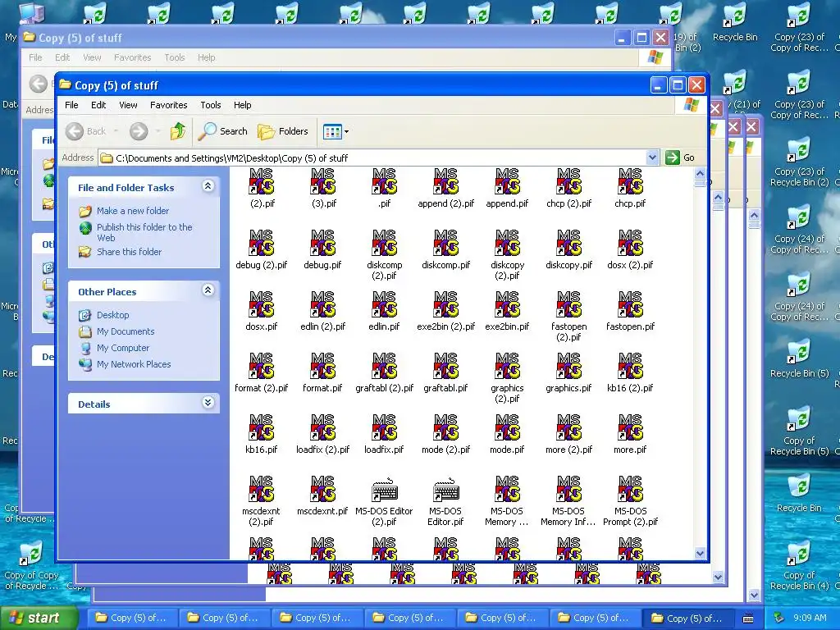Image resolution: width=840 pixels, height=630 pixels.
Task: Open the Back button history dropdown arrow
Action: [x=116, y=131]
